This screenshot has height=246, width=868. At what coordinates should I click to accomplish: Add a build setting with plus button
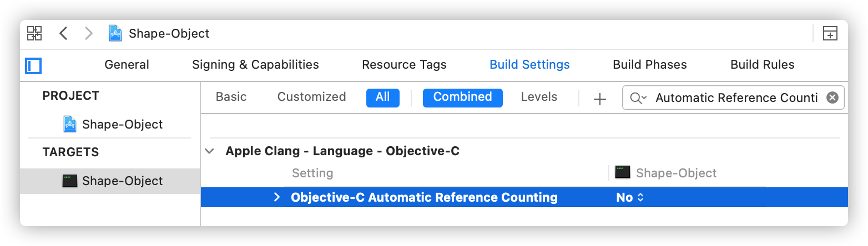tap(600, 99)
